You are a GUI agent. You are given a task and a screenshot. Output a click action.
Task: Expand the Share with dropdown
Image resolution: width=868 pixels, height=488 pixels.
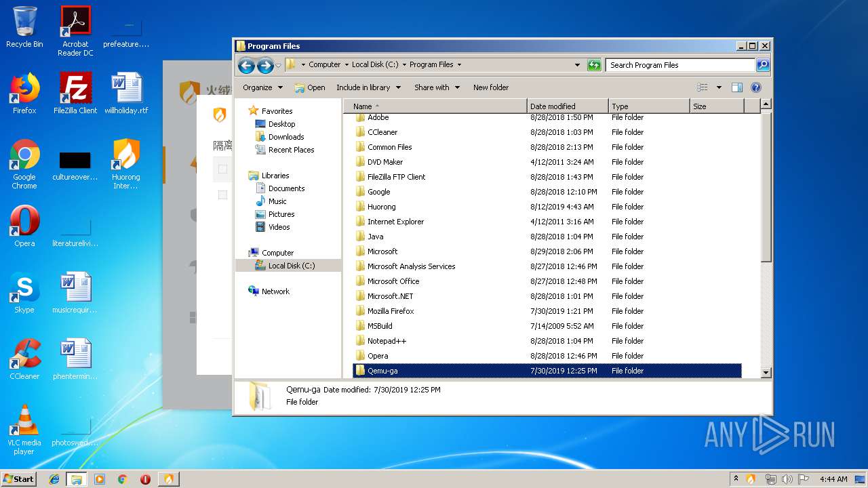(437, 87)
